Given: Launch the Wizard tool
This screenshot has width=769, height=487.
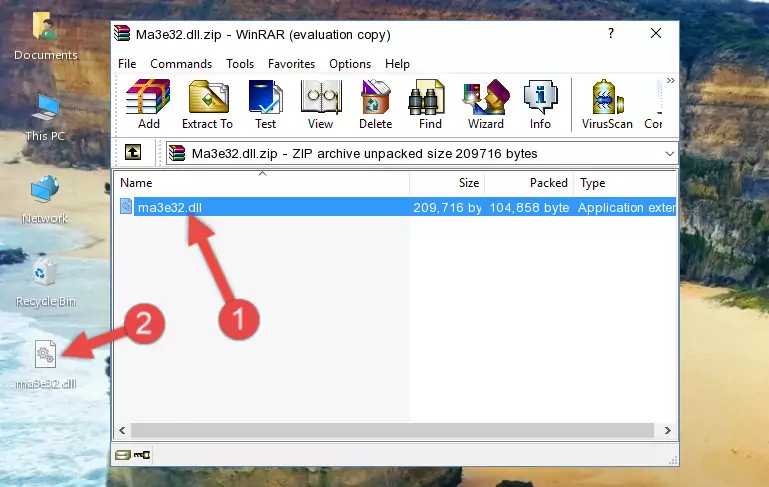Looking at the screenshot, I should coord(486,104).
